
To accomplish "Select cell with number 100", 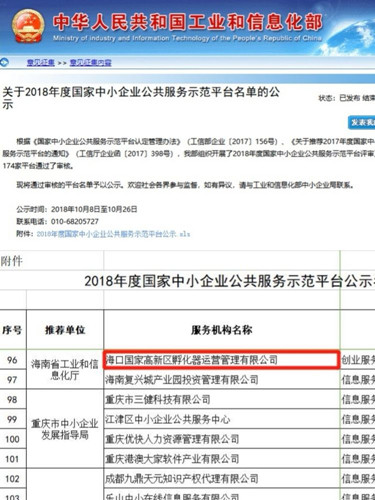I will click(x=12, y=439).
